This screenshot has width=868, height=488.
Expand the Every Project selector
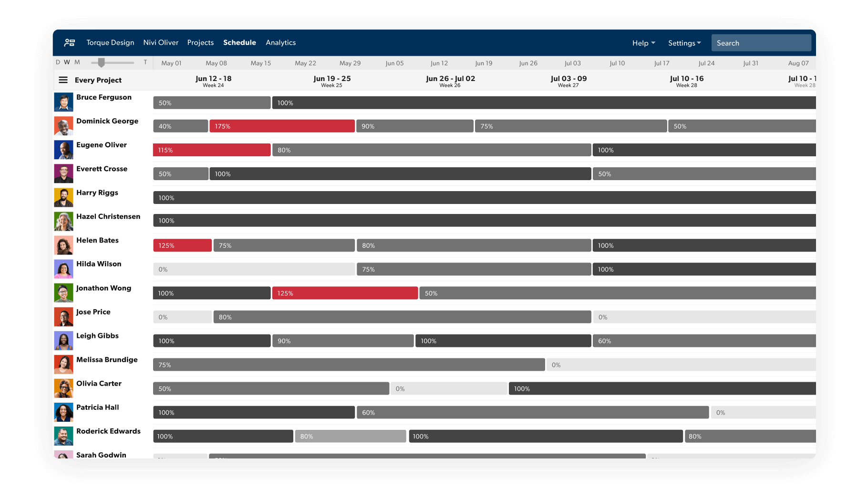pos(98,80)
